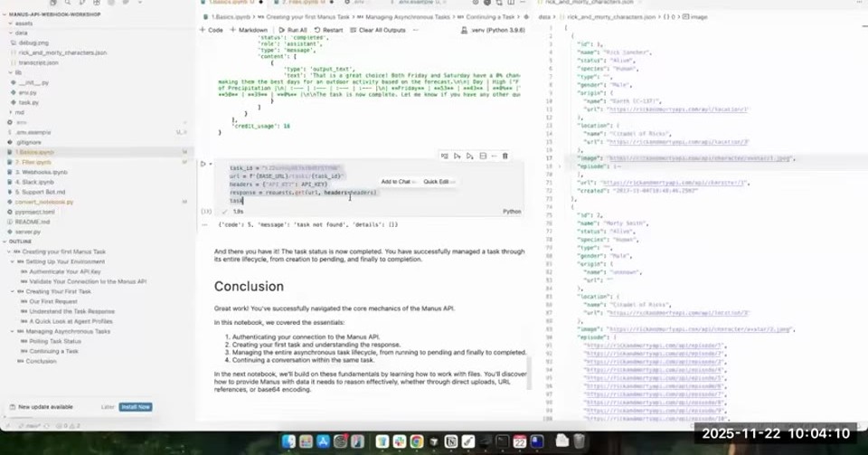Jump to Conclusion in outline
Screen dimensions: 868x455
pyautogui.click(x=41, y=362)
